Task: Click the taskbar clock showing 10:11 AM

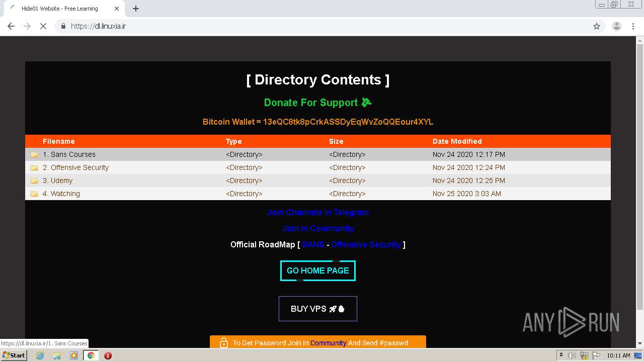Action: 618,355
